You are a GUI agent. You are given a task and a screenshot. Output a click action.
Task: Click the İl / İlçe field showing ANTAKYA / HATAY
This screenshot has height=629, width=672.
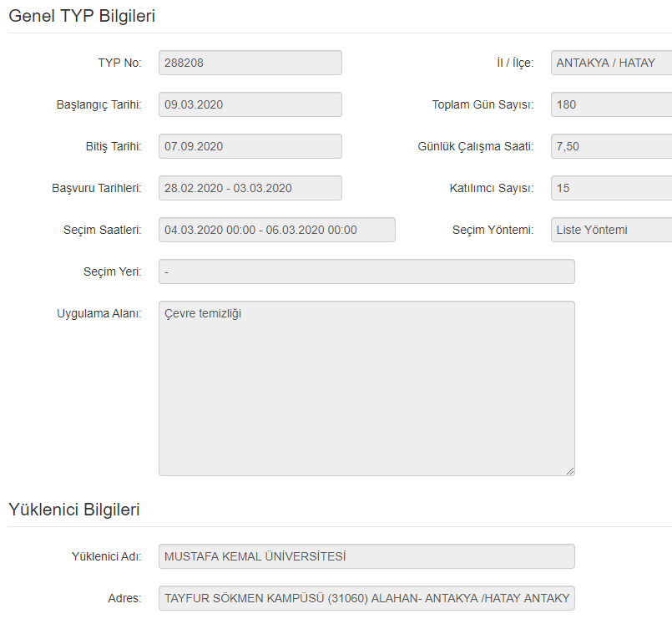pos(611,63)
